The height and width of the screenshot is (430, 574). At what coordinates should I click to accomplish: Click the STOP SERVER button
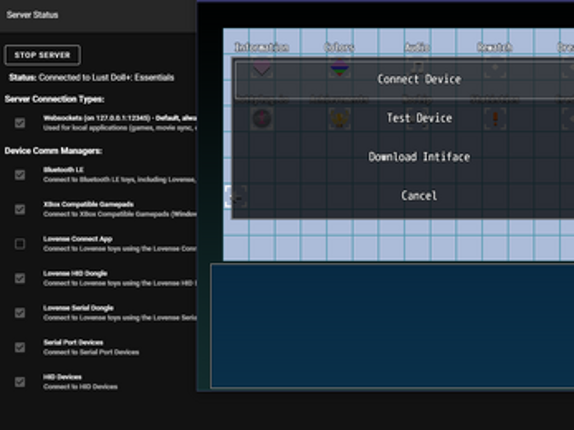pos(42,55)
